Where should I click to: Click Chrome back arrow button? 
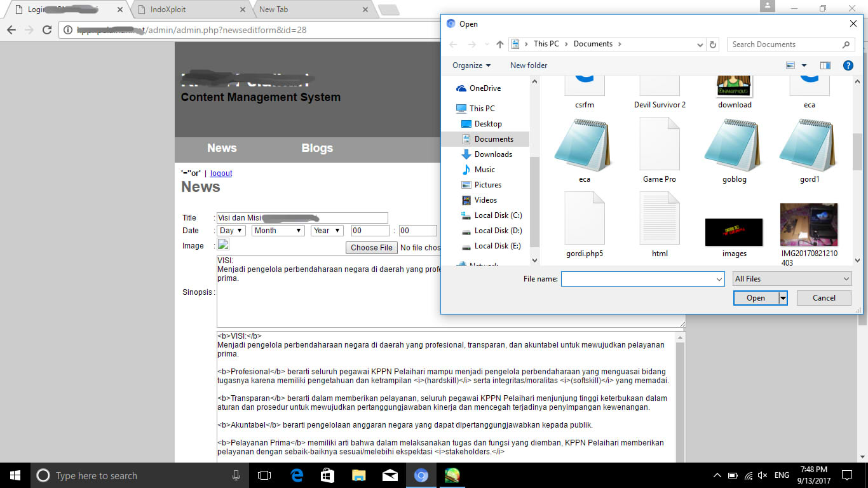coord(11,30)
